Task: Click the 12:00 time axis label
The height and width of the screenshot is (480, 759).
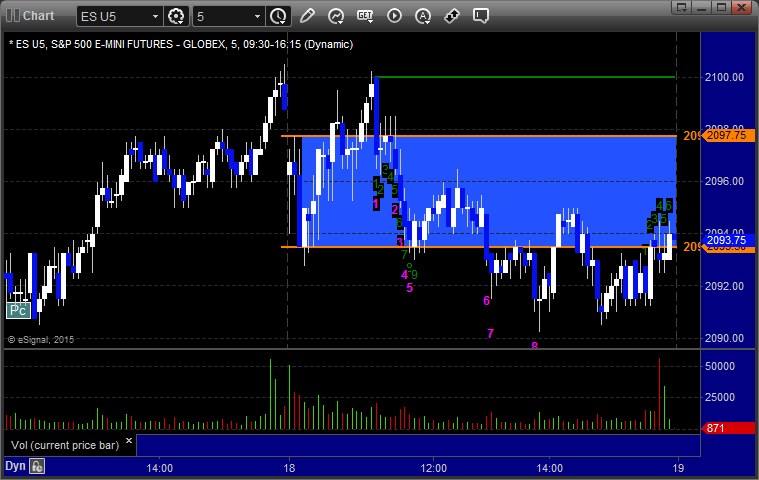Action: click(x=433, y=468)
